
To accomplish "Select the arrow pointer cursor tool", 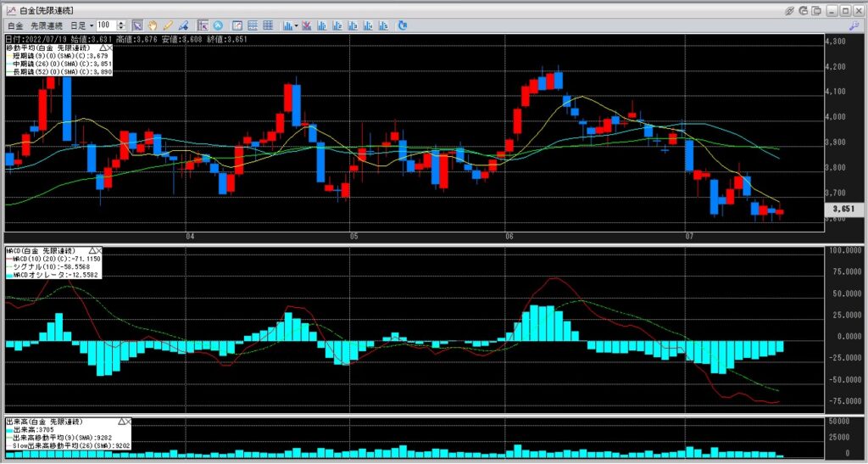I will pyautogui.click(x=138, y=25).
